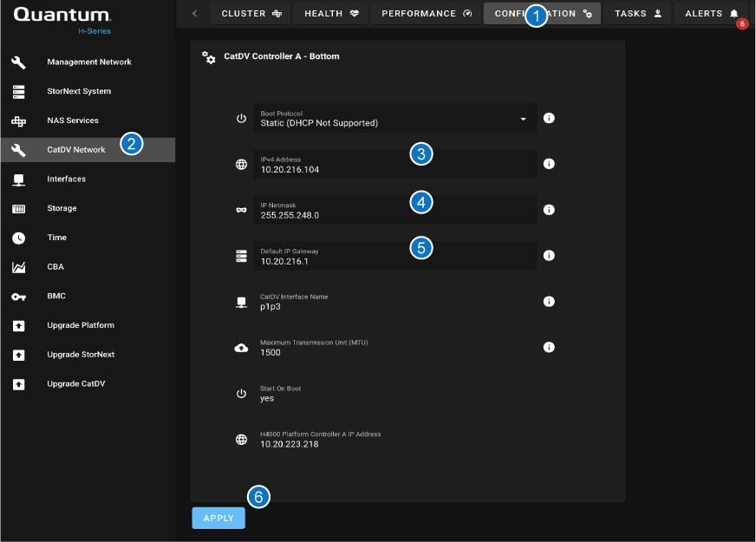Switch to the Health tab
The width and height of the screenshot is (756, 542).
point(331,14)
